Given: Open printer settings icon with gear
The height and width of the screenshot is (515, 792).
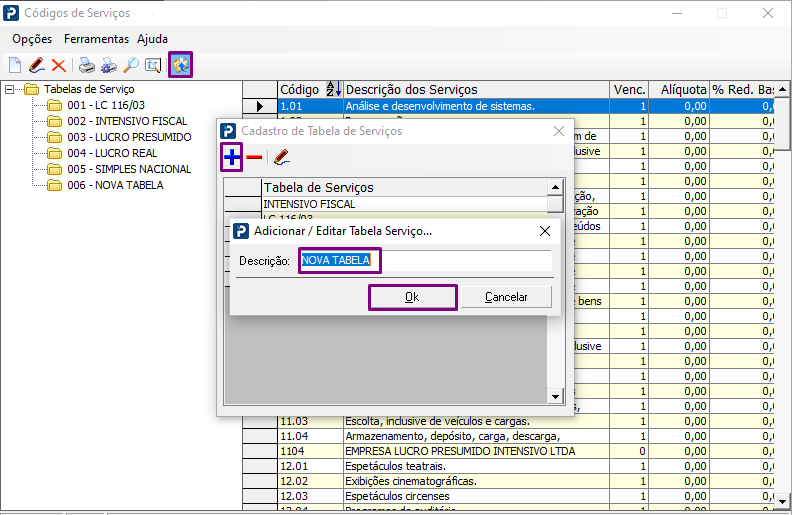Looking at the screenshot, I should point(109,65).
